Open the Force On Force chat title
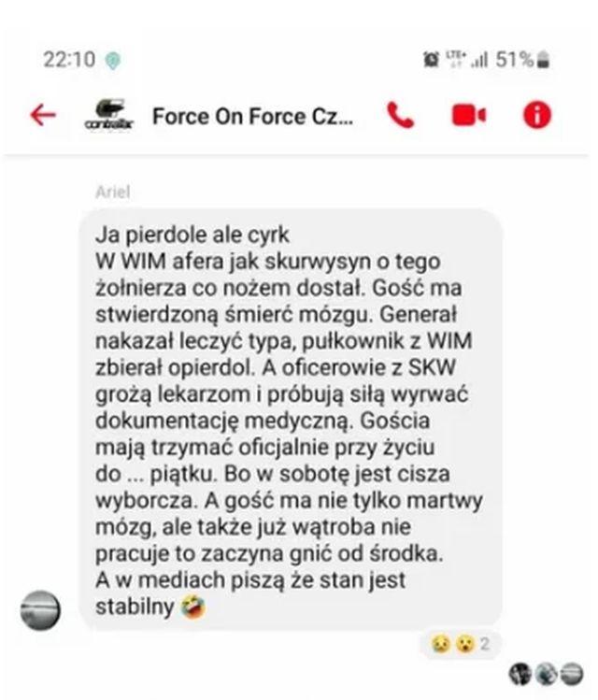Viewport: 598px width, 700px height. (x=252, y=117)
